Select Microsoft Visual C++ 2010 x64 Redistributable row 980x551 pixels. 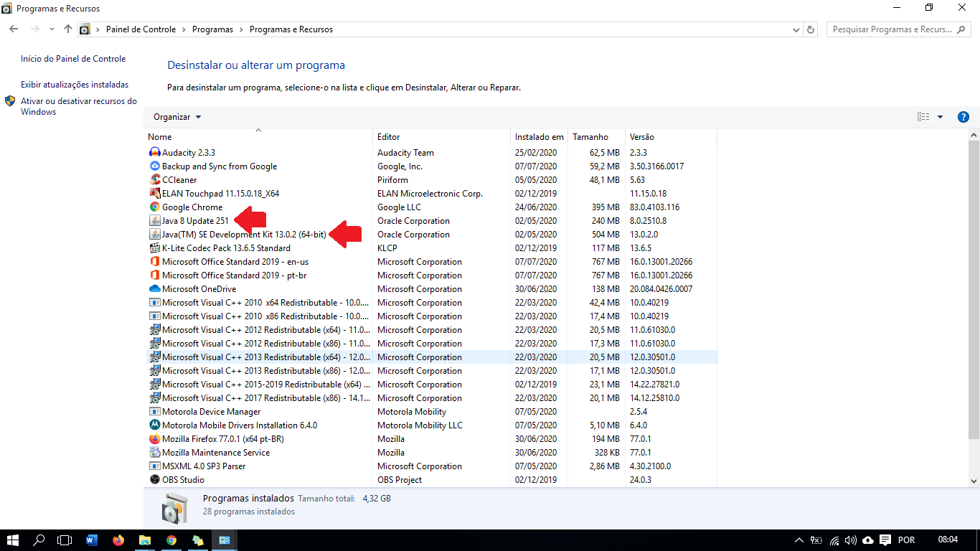430,302
